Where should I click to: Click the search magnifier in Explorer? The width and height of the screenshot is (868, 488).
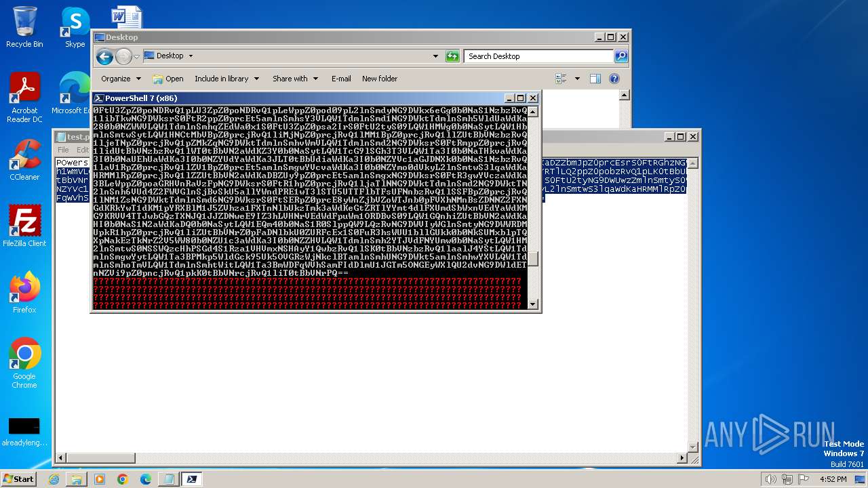pyautogui.click(x=620, y=56)
